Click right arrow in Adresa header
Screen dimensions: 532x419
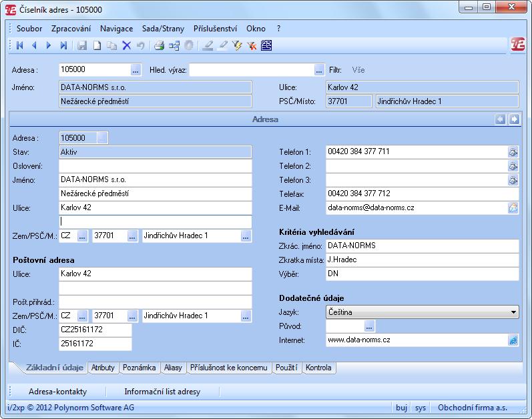click(x=514, y=119)
